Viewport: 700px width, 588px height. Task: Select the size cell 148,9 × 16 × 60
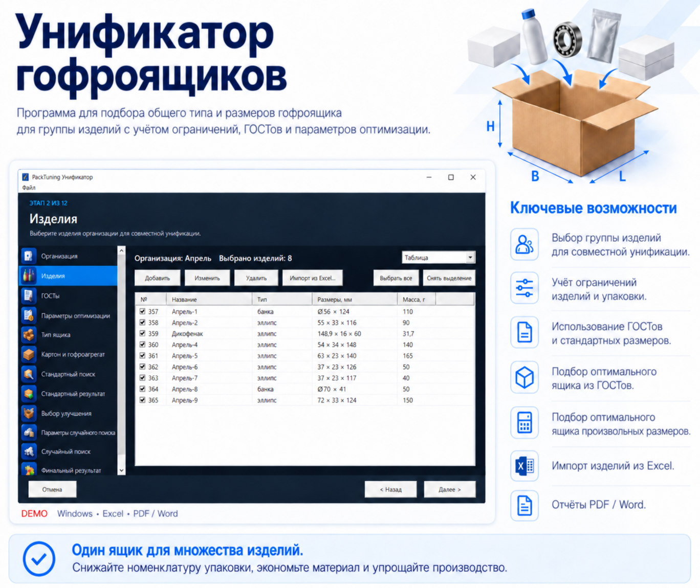point(339,334)
